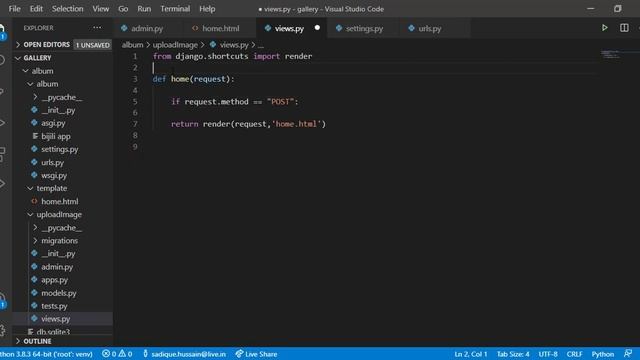
Task: Change the UTF-8 encoding
Action: (548, 354)
